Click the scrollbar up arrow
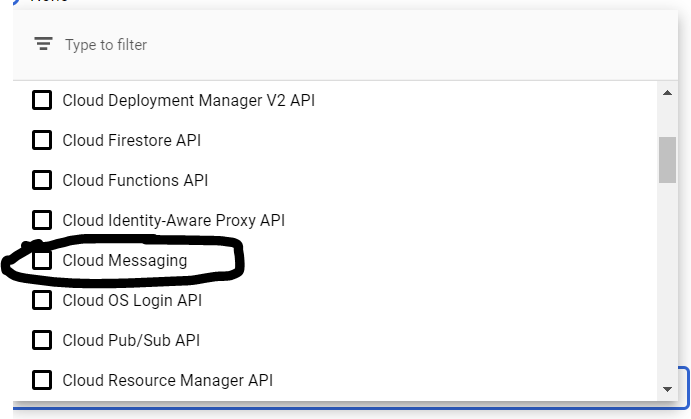 point(667,93)
